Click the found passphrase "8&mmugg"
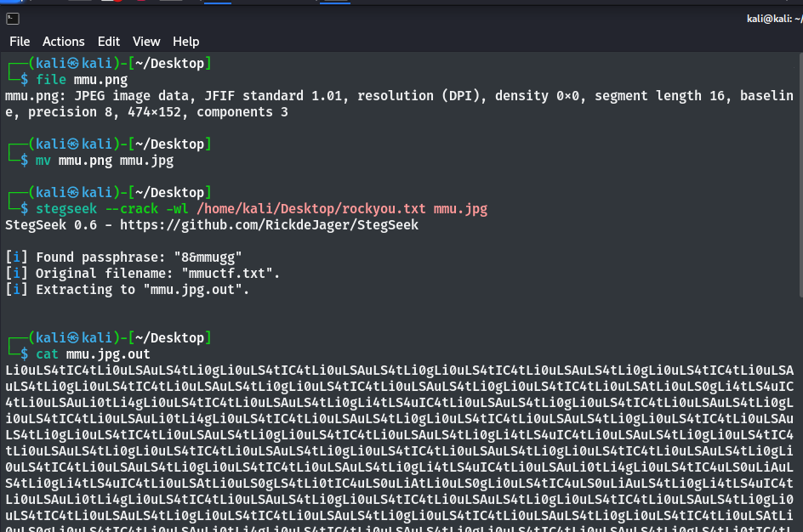 tap(208, 258)
